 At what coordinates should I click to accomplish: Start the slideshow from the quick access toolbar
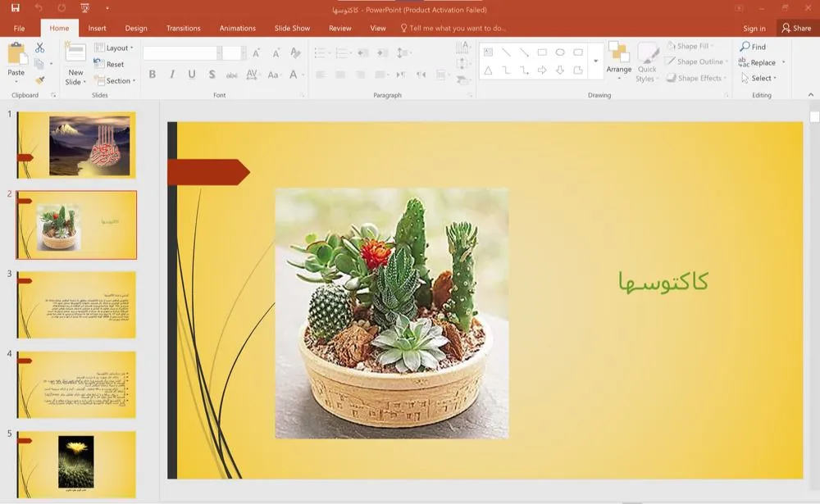click(x=85, y=8)
